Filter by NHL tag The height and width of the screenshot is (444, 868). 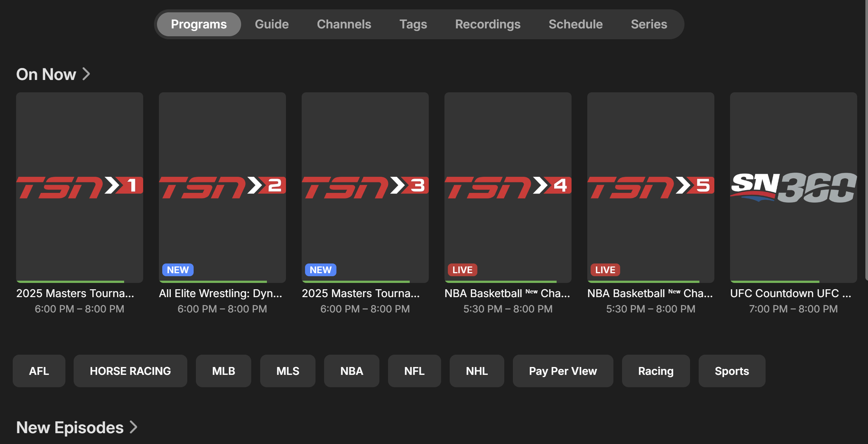tap(477, 371)
